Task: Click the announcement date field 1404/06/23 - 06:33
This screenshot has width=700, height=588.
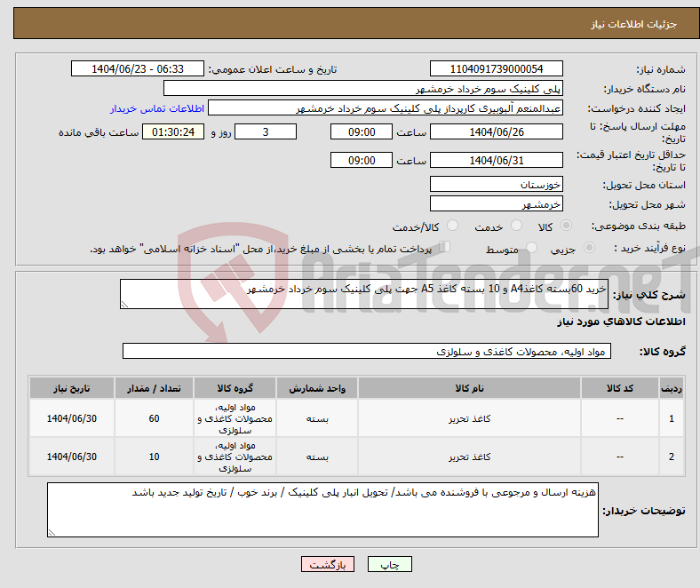Action: (138, 68)
